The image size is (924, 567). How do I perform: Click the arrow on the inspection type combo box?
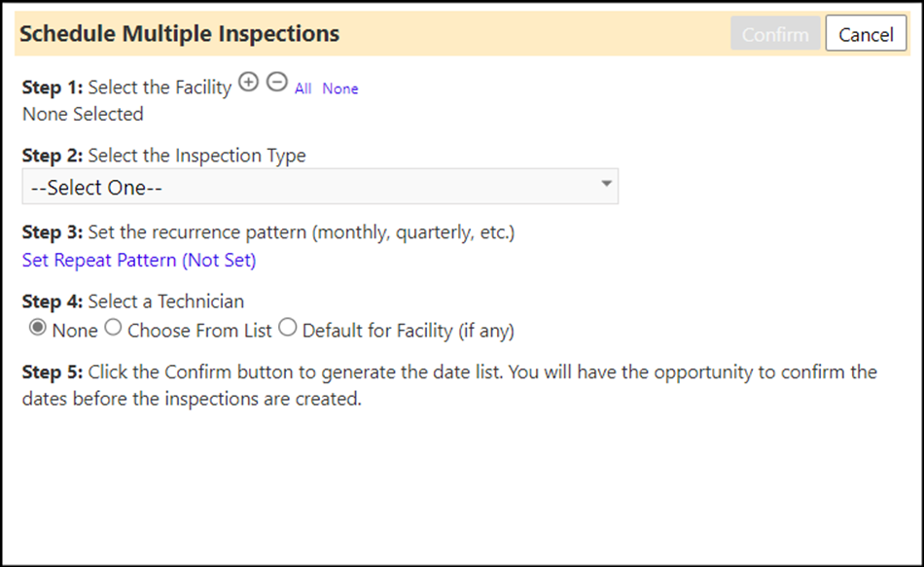click(606, 184)
